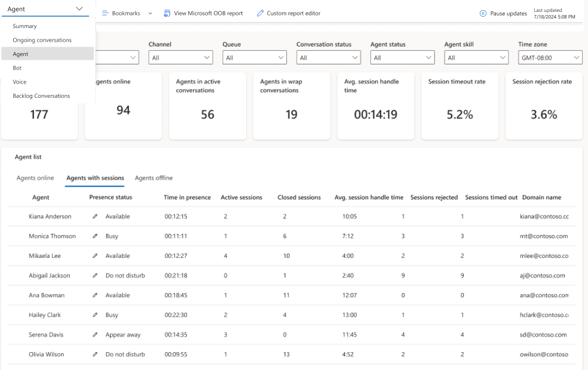Open the Time zone GMT-08:00 dropdown
This screenshot has height=370, width=588.
(x=550, y=58)
